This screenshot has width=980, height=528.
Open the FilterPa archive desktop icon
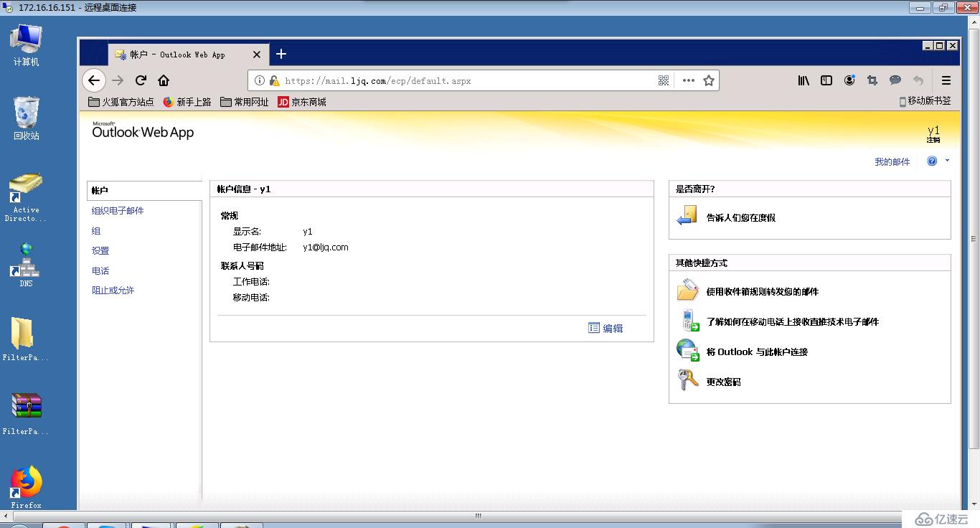tap(27, 414)
